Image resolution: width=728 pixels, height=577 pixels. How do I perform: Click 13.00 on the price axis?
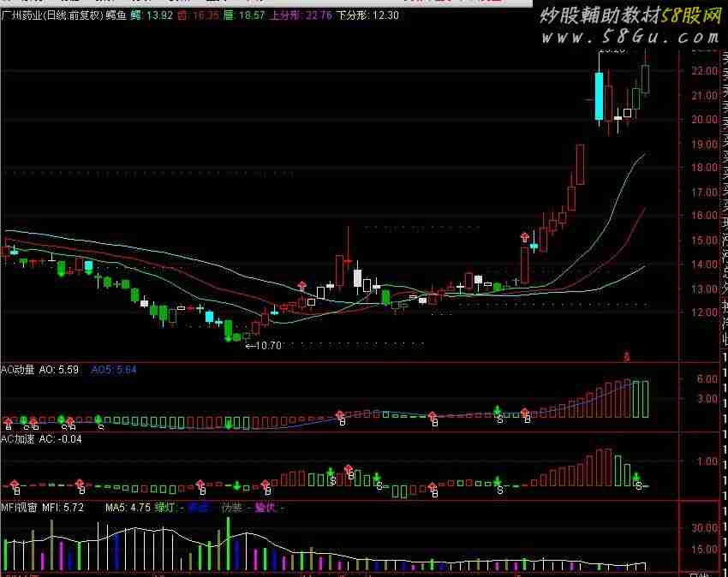tap(705, 289)
